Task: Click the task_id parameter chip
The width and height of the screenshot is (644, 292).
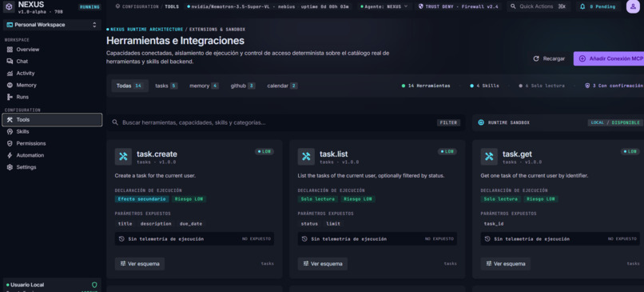Action: [x=494, y=224]
